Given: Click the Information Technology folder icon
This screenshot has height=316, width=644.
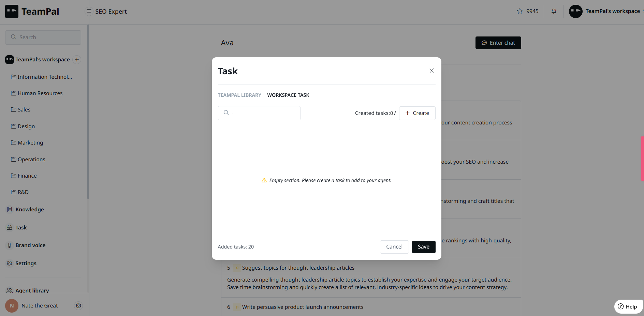Looking at the screenshot, I should (14, 77).
